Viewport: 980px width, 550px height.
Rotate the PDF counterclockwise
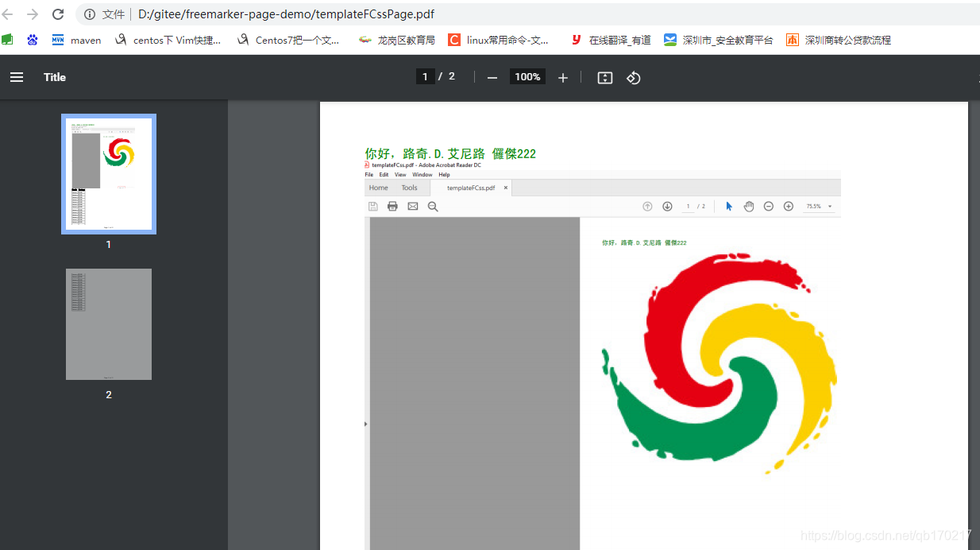(633, 77)
